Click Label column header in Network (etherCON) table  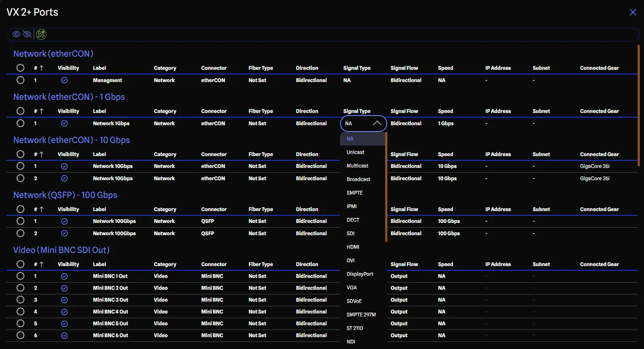[x=99, y=68]
